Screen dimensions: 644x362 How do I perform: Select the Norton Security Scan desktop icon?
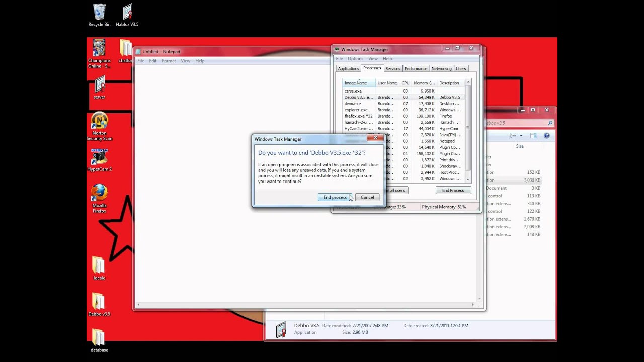pyautogui.click(x=99, y=126)
